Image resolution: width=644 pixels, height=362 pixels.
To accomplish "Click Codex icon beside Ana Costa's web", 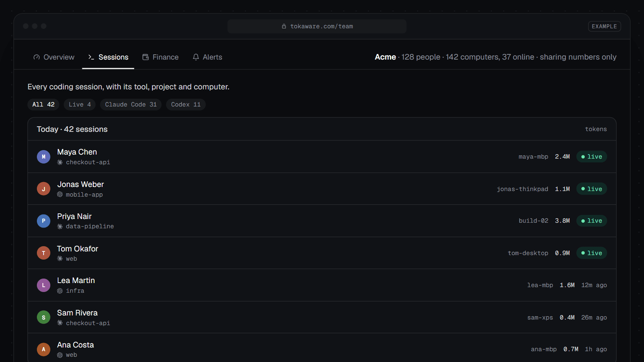I will tap(60, 355).
